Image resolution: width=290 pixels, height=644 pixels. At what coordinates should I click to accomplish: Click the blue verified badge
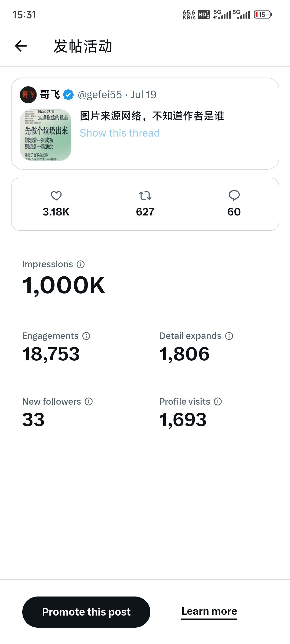click(68, 95)
